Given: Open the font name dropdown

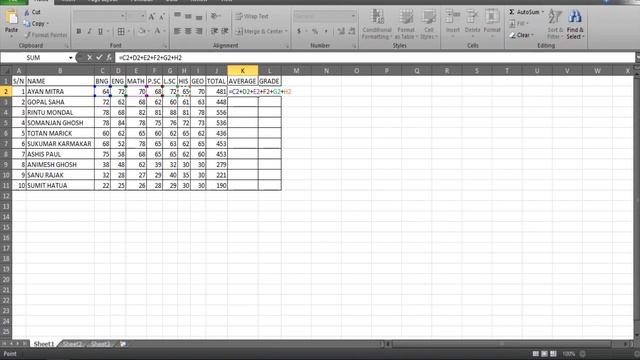Looking at the screenshot, I should tap(122, 16).
